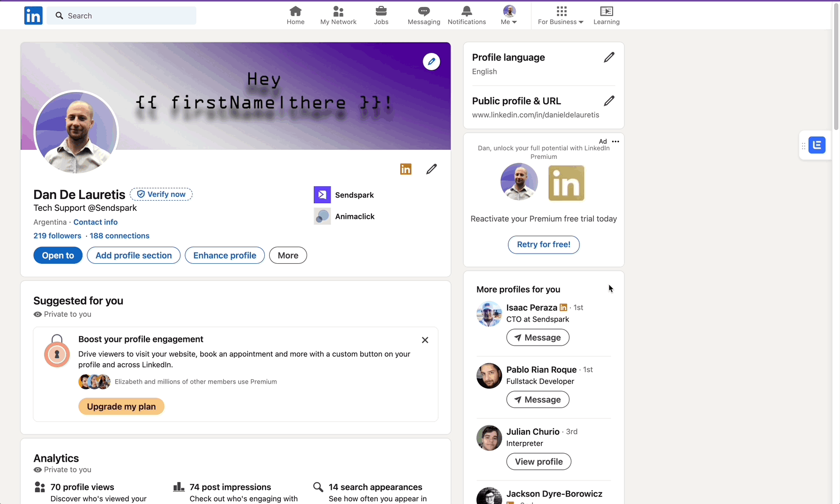
Task: Open ad options three-dot menu
Action: pos(615,142)
